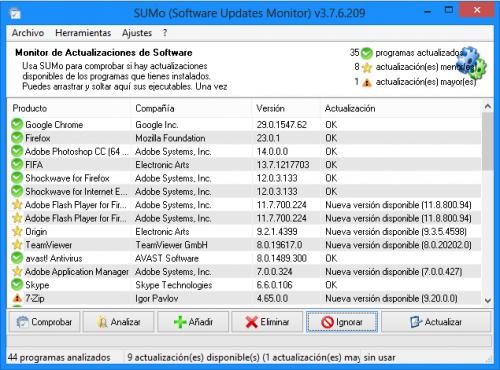Click the Actualizar button

436,322
